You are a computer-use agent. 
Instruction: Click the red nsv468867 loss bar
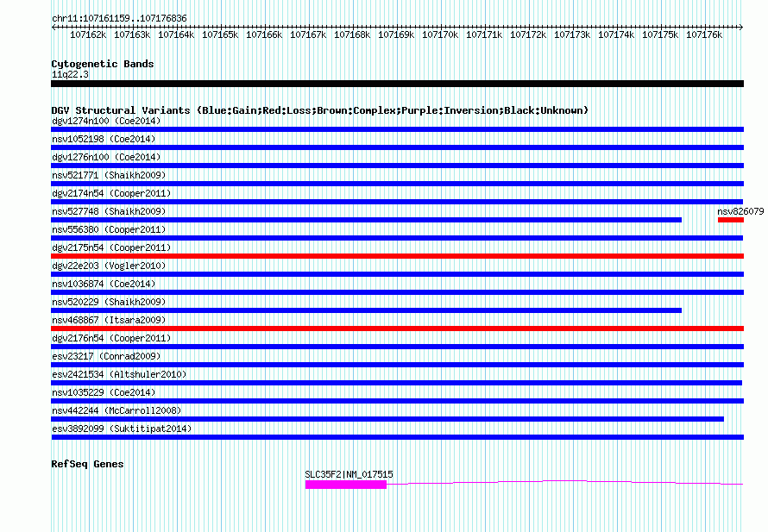click(397, 329)
